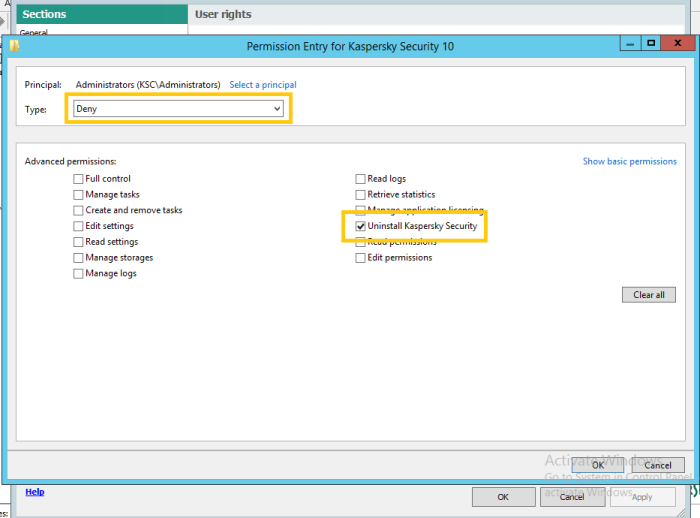Open the Type dropdown showing Deny

pos(178,109)
